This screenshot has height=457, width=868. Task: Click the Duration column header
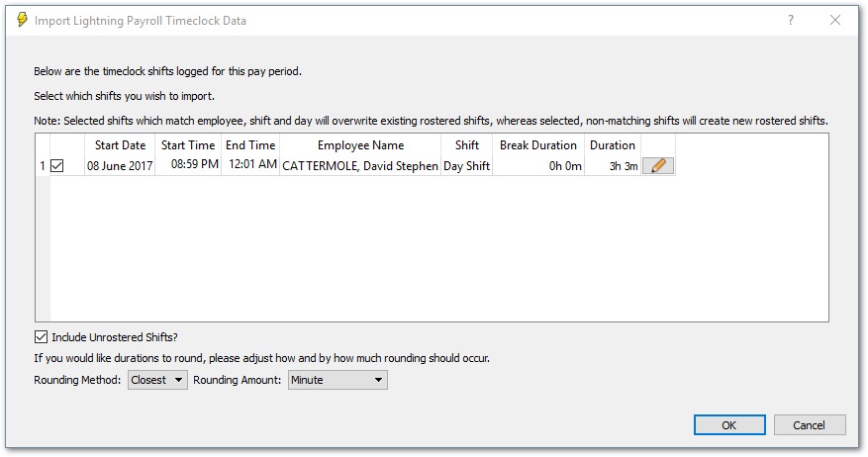pos(613,145)
